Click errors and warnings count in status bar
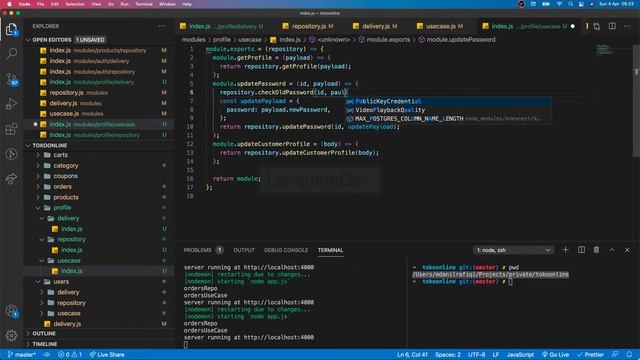Viewport: 640px width, 360px height. coord(70,355)
